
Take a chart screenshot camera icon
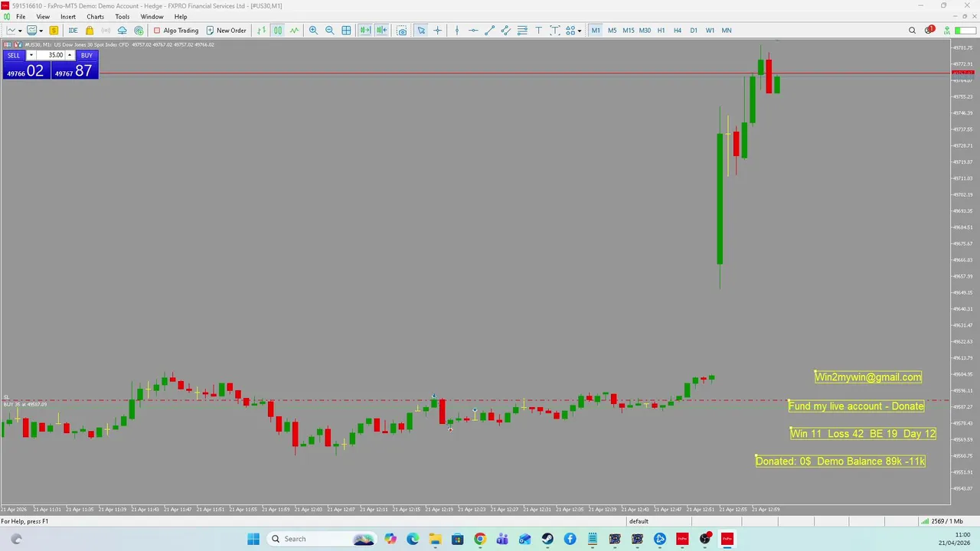tap(401, 31)
